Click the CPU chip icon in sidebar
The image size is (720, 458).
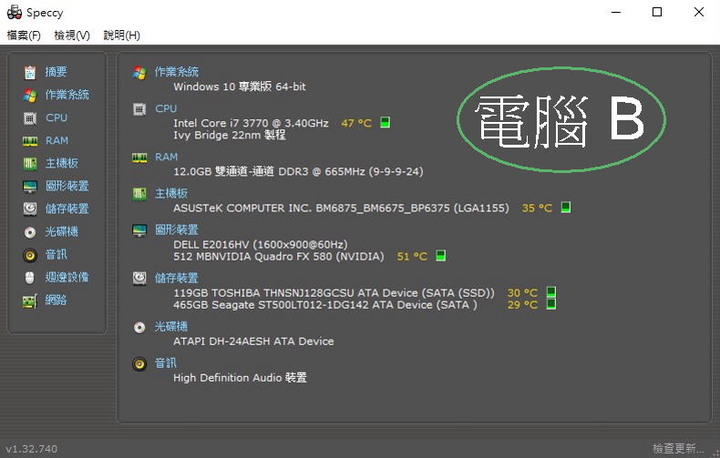tap(30, 118)
